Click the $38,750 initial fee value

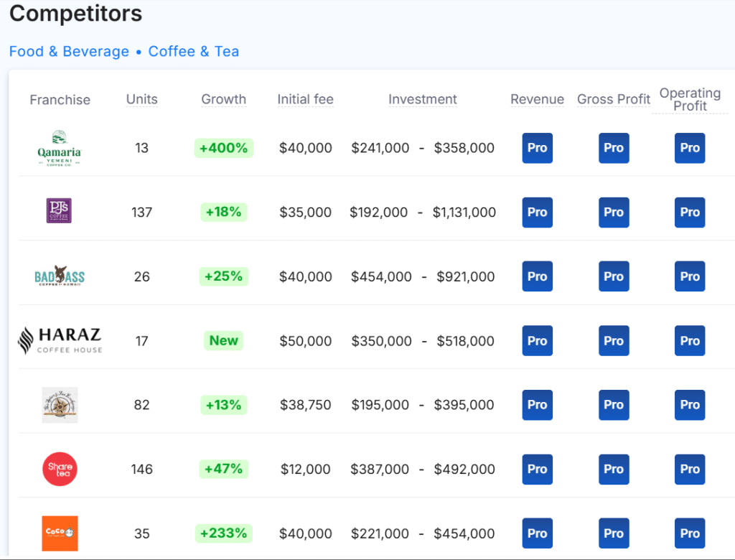(306, 405)
